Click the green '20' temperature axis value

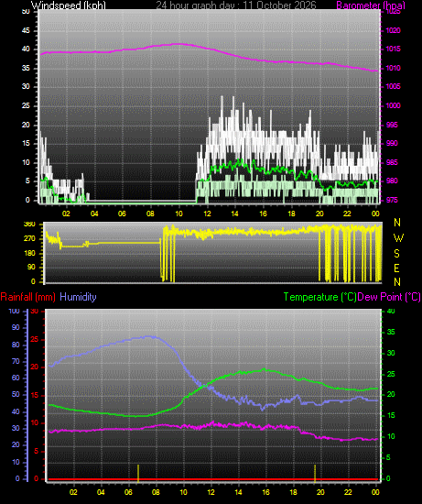tap(391, 394)
